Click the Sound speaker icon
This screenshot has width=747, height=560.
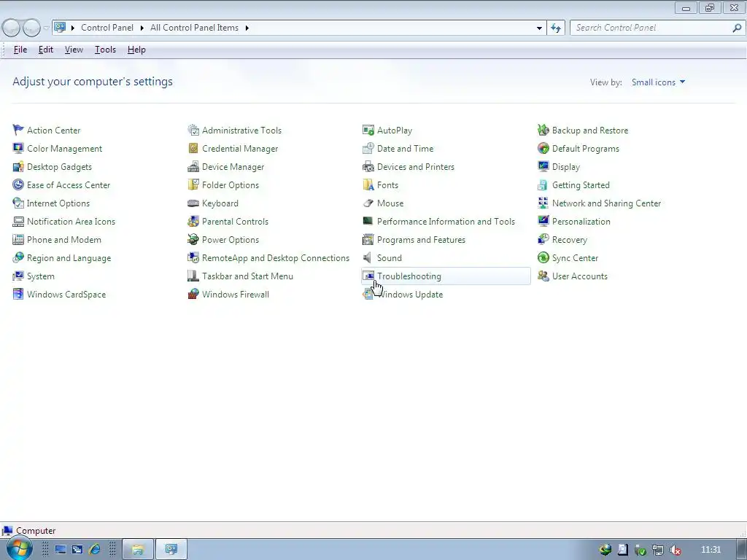(x=368, y=257)
